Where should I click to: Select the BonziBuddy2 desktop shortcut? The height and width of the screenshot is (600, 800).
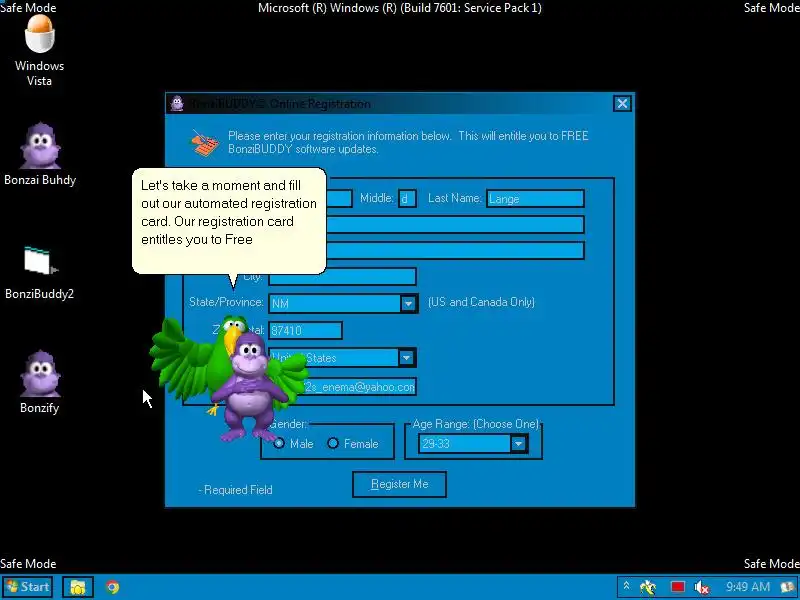pos(40,273)
